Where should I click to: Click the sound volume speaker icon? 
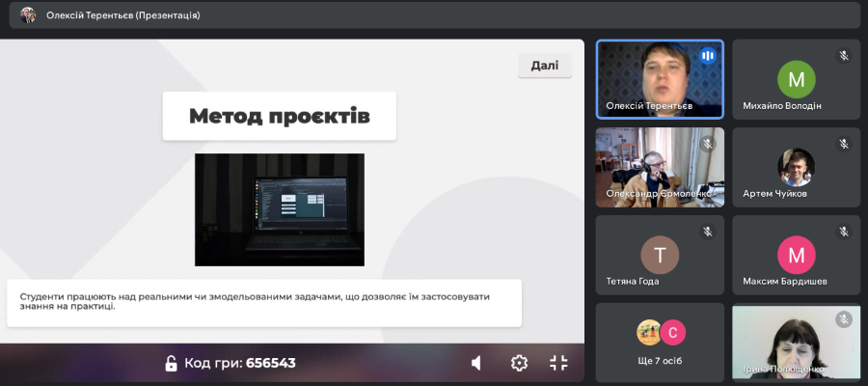(476, 363)
